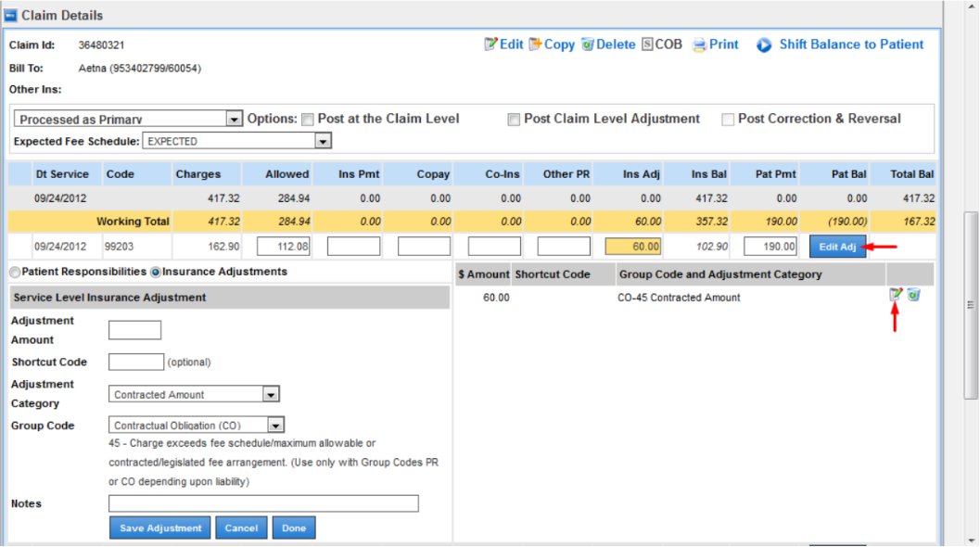Open Expected Fee Schedule dropdown
Viewport: 980px width, 547px height.
[322, 142]
